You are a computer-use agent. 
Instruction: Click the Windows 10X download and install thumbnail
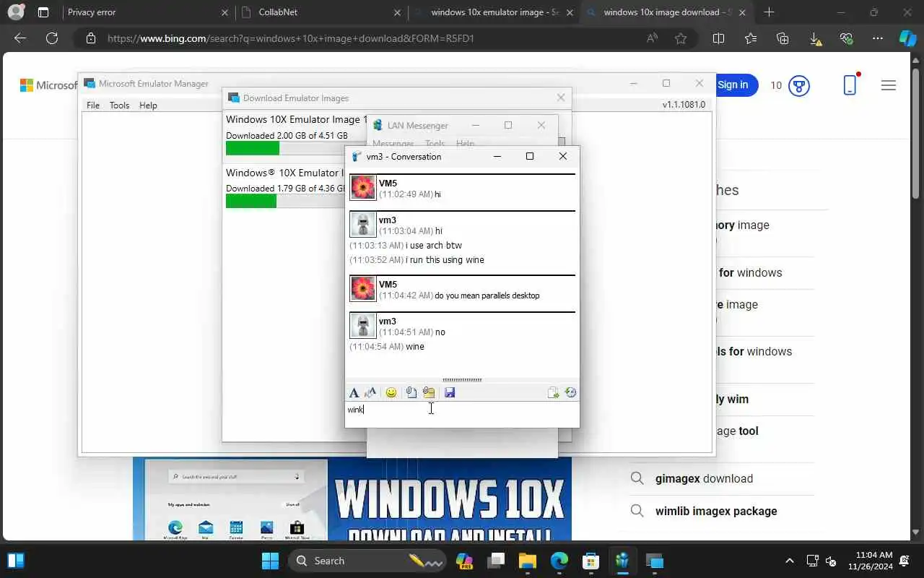[352, 500]
